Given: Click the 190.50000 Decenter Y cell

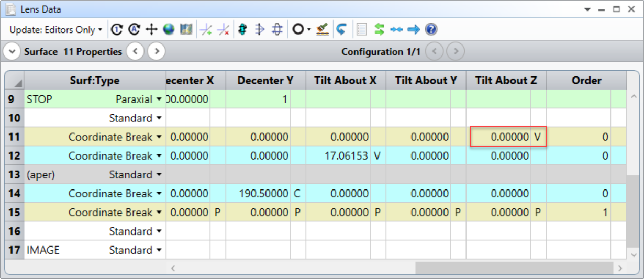Looking at the screenshot, I should point(258,193).
